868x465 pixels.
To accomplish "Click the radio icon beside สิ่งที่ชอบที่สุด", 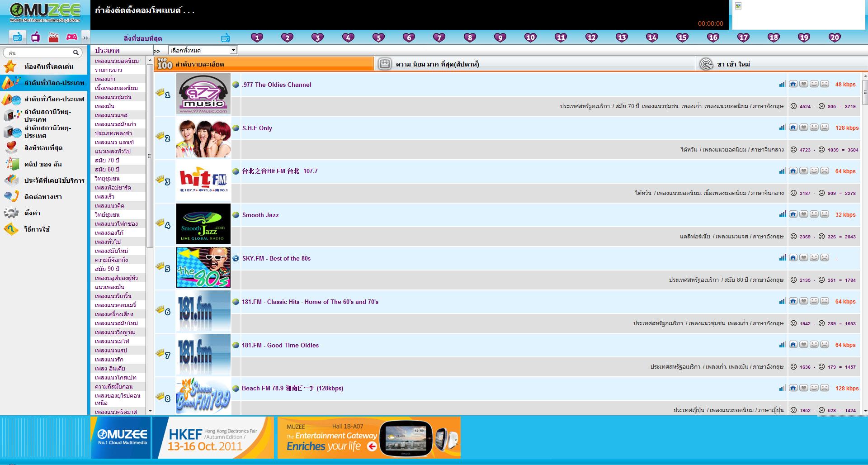I will [226, 38].
